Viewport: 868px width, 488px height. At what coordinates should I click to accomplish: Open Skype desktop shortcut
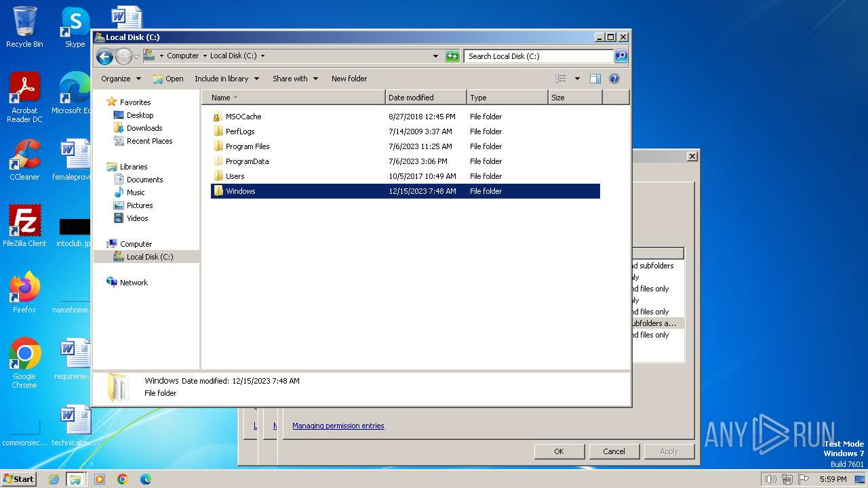click(75, 28)
